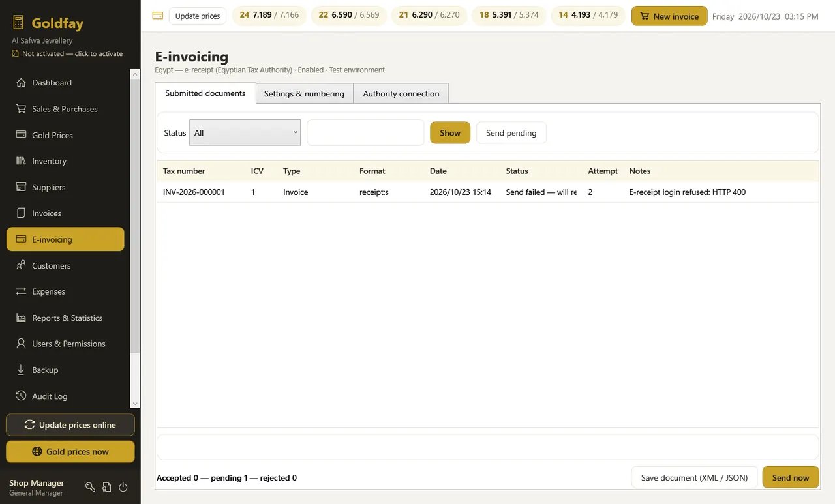The image size is (835, 504).
Task: Create a New invoice
Action: pyautogui.click(x=669, y=16)
